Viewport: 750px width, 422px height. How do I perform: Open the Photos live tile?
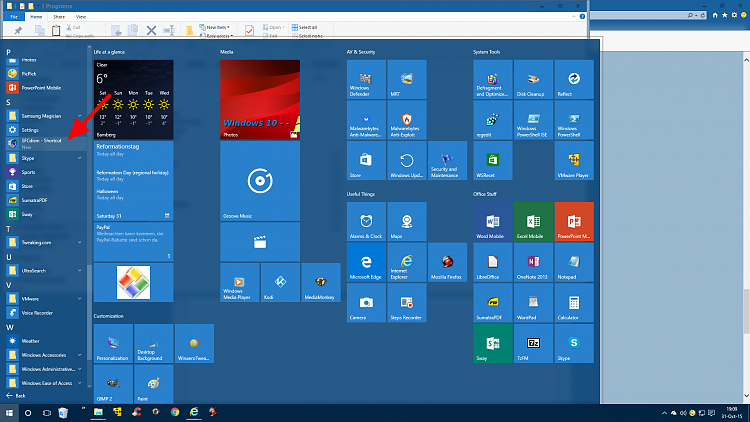point(260,100)
